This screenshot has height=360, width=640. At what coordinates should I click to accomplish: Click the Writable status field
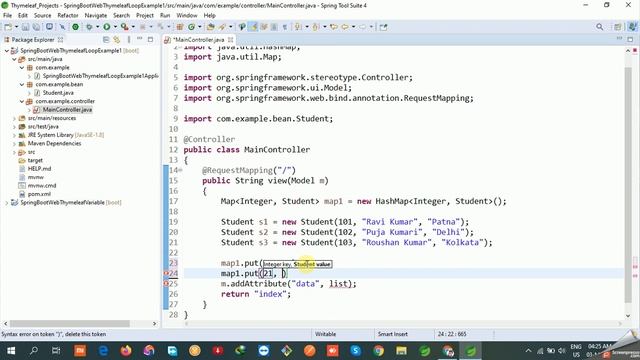[x=325, y=334]
